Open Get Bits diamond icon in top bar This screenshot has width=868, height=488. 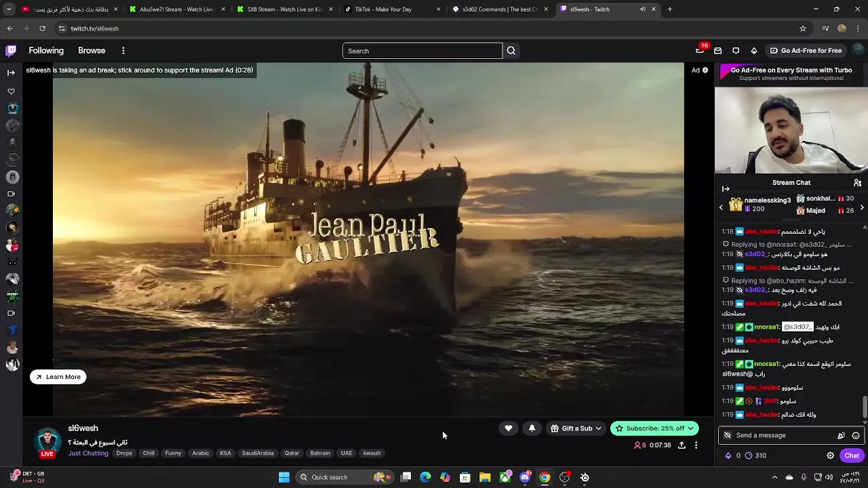(x=753, y=51)
